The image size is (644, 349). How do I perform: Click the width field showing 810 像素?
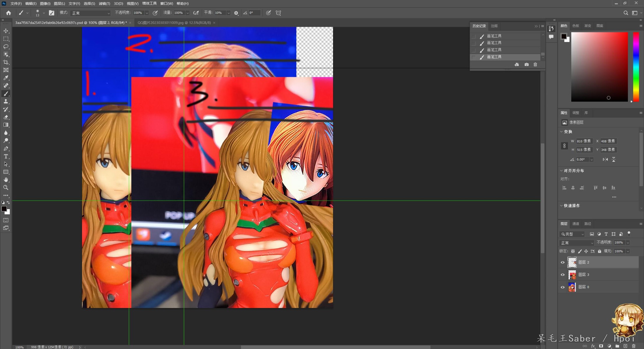pyautogui.click(x=584, y=141)
